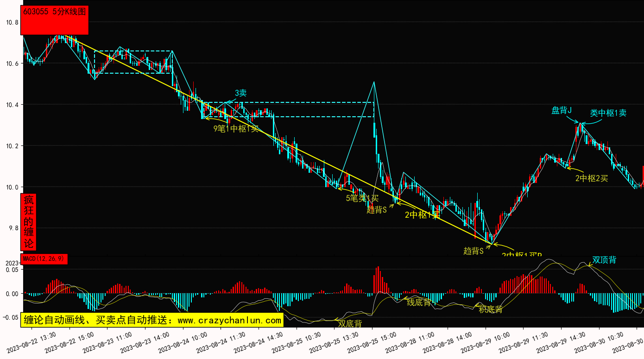Click the 积底背 MACD annotation
Screen dimensions: 644x359
pyautogui.click(x=491, y=309)
